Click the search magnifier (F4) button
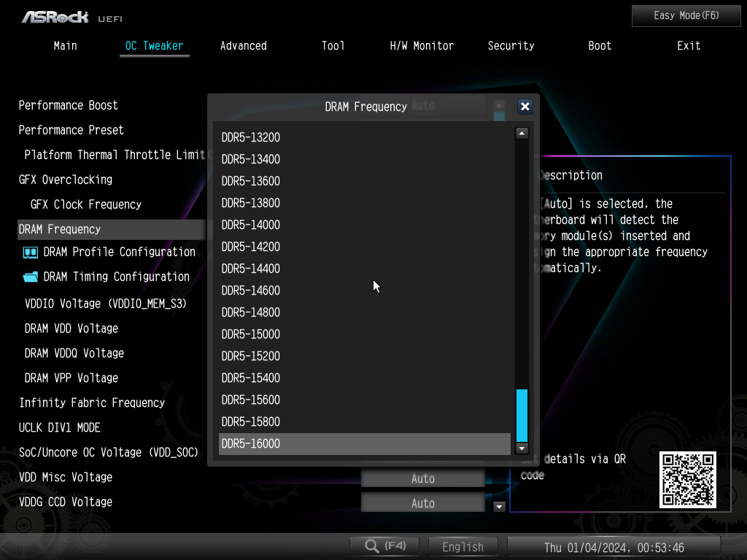 click(x=384, y=546)
